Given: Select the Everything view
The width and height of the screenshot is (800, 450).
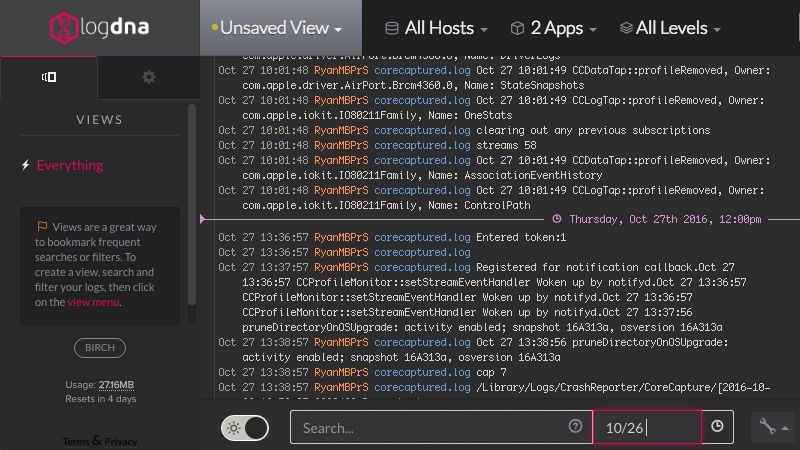Looking at the screenshot, I should (x=69, y=165).
